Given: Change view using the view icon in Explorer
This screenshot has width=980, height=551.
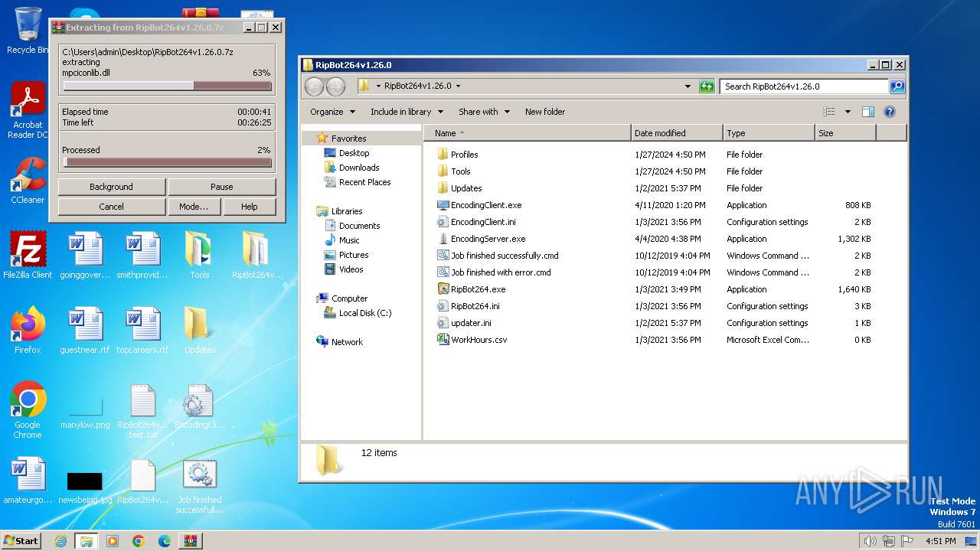Looking at the screenshot, I should (828, 112).
